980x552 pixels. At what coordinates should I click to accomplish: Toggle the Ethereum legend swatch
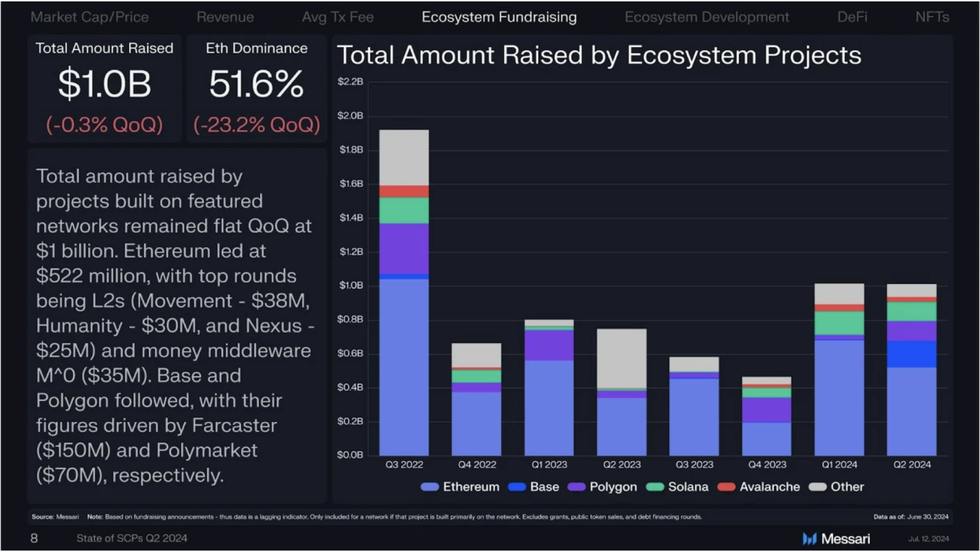click(430, 487)
